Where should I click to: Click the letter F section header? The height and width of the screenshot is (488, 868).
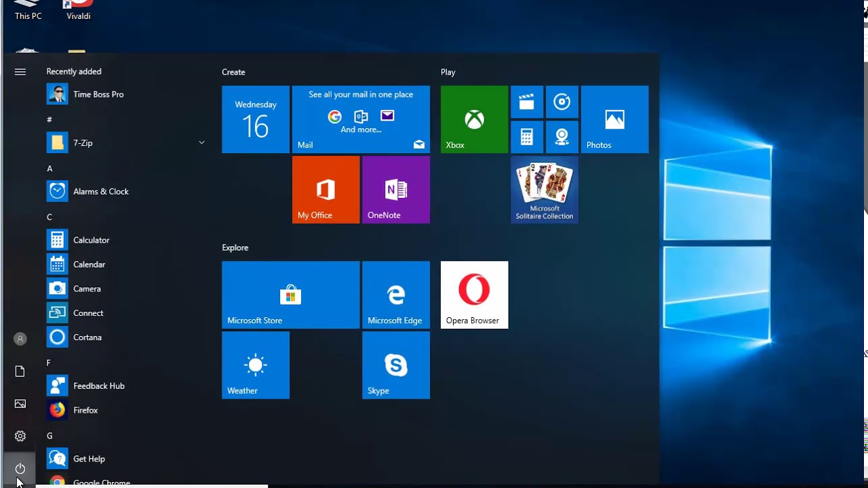coord(49,363)
